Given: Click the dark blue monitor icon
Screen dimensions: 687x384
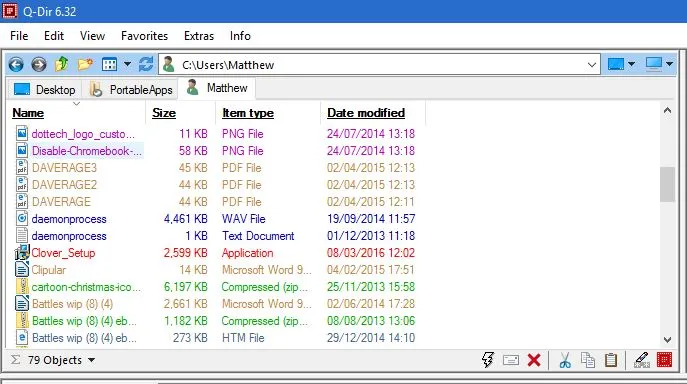Looking at the screenshot, I should [x=616, y=64].
